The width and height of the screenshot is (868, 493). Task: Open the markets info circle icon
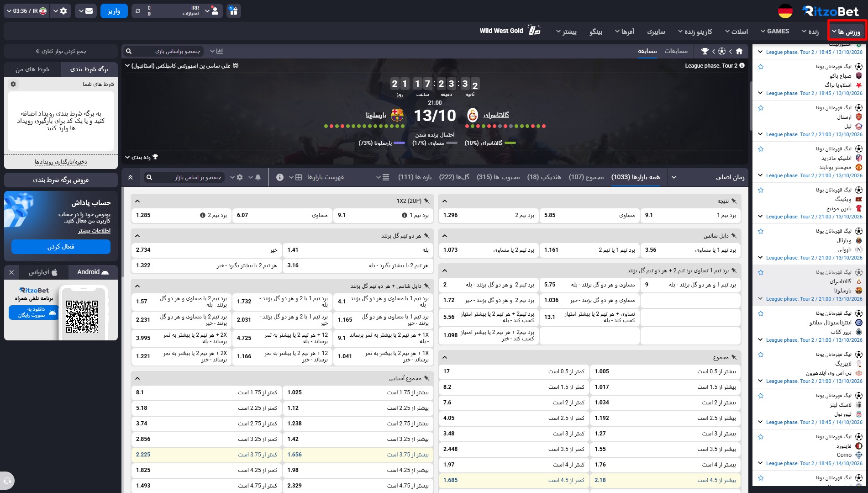[x=280, y=177]
